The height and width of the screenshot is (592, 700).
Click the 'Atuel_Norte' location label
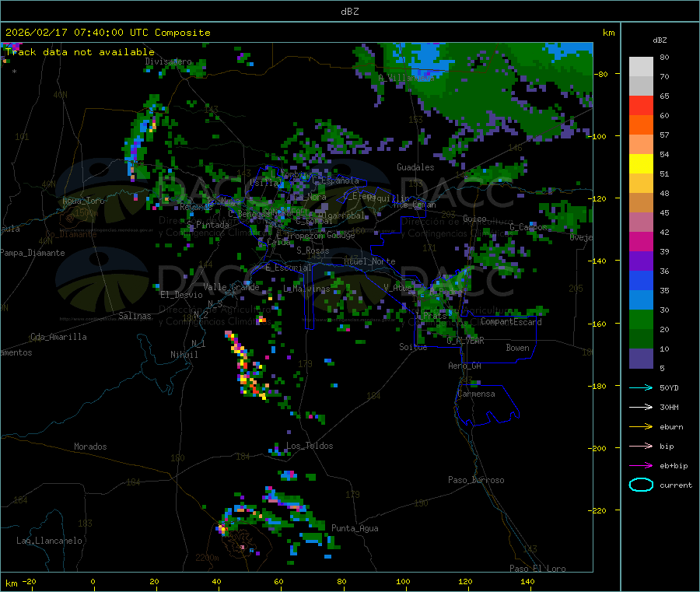[x=369, y=261]
